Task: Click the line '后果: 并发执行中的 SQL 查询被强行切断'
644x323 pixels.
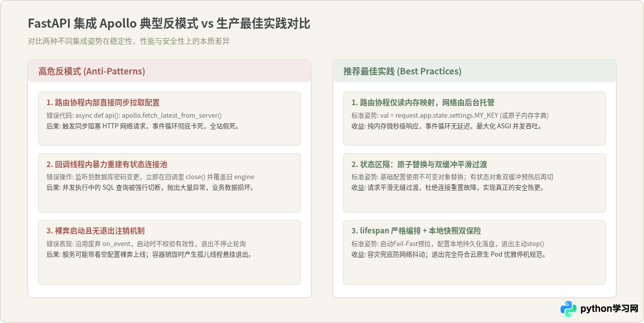Action: coord(150,188)
